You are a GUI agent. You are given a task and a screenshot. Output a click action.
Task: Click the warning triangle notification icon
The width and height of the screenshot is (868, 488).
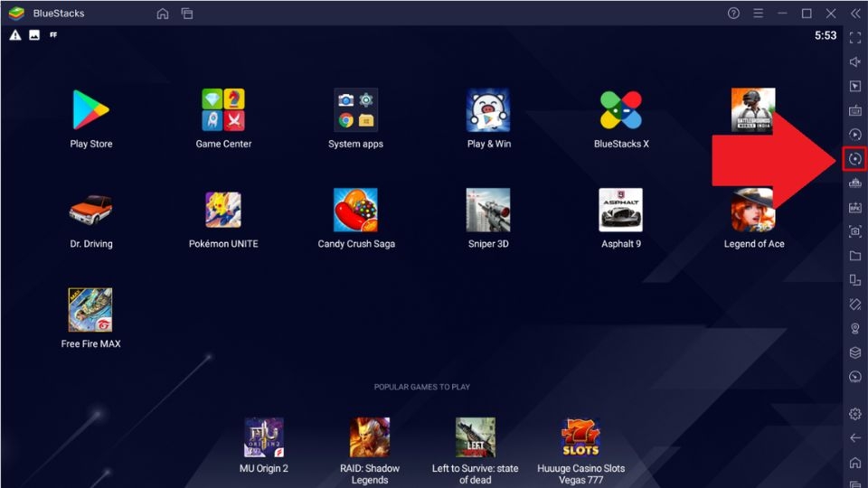coord(15,35)
